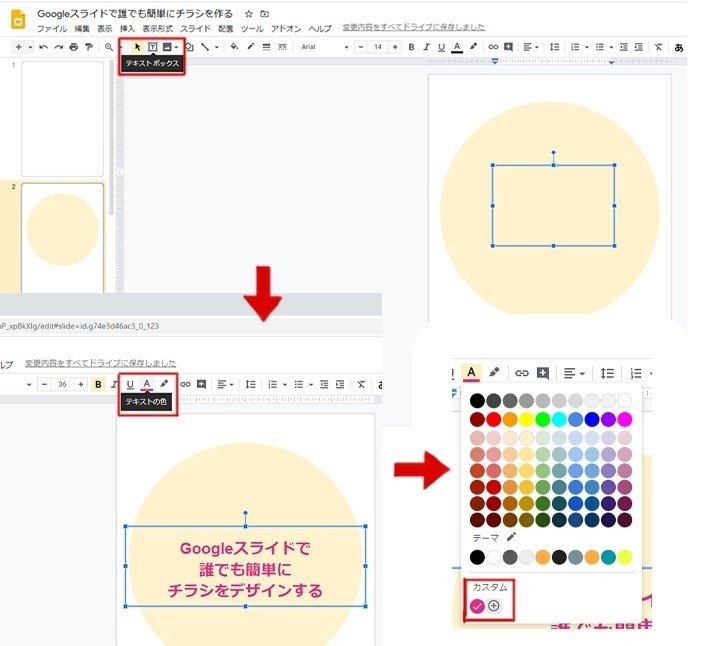Select the paint format roller icon

(89, 47)
